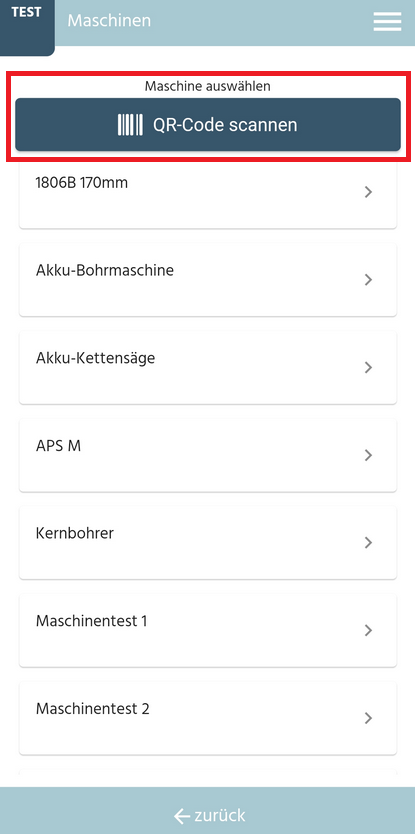Expand chevron next to Akku-Bohrmaschine
Viewport: 415px width, 834px height.
(368, 280)
